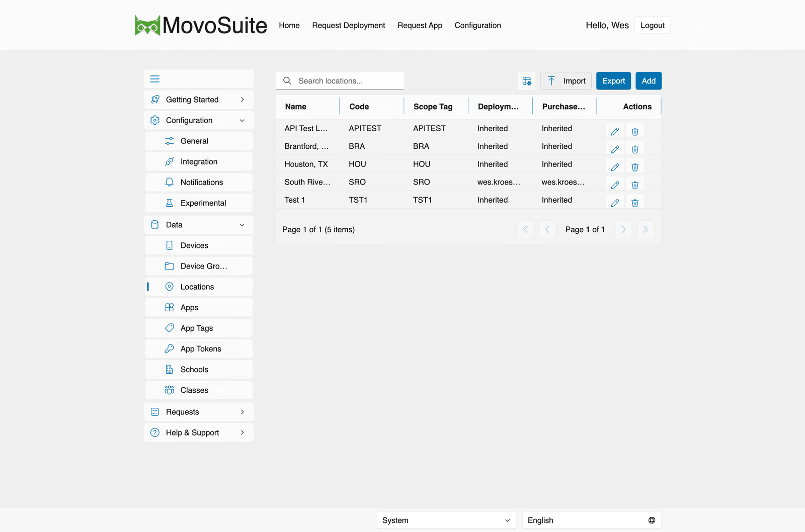Click the Search locations input field
Screen dimensions: 805x532
(x=340, y=81)
